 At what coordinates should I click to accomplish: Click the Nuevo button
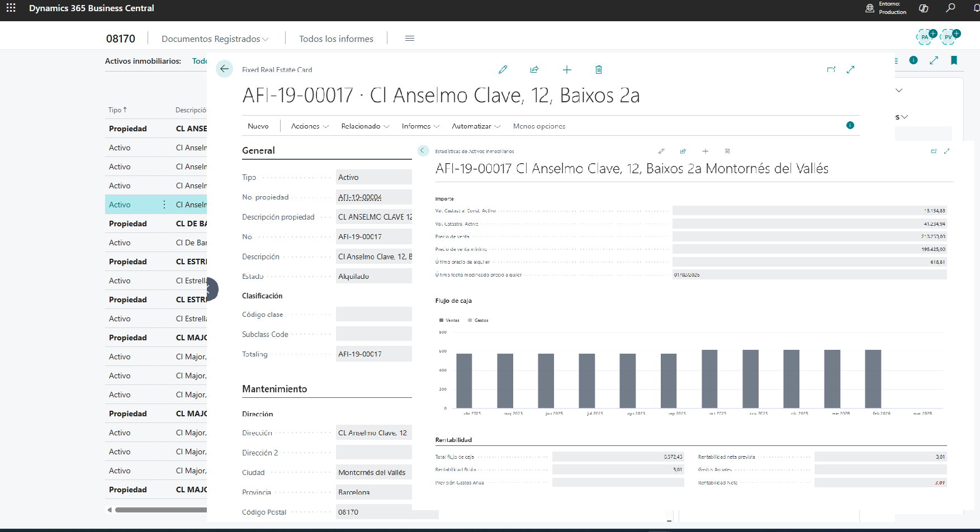coord(258,126)
